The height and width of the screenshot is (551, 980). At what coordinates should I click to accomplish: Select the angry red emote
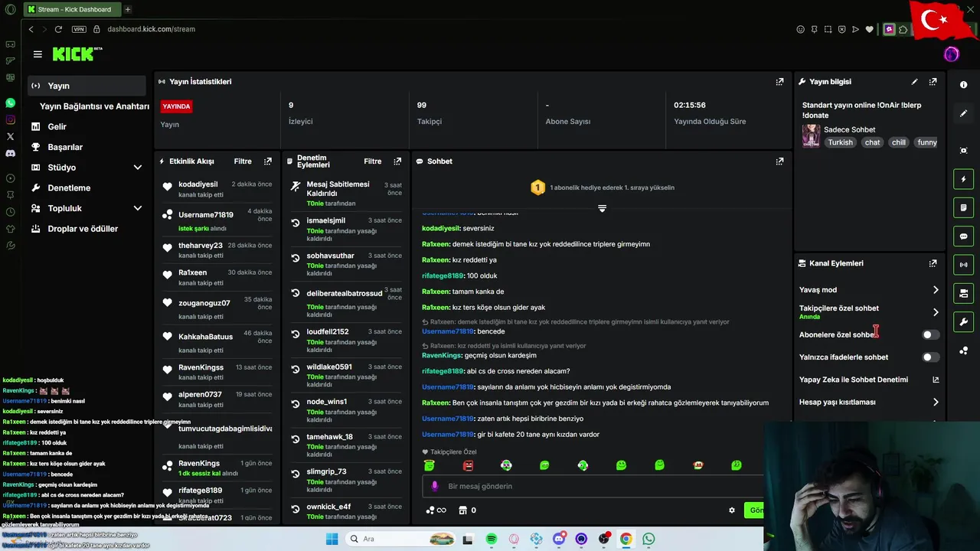(x=468, y=465)
